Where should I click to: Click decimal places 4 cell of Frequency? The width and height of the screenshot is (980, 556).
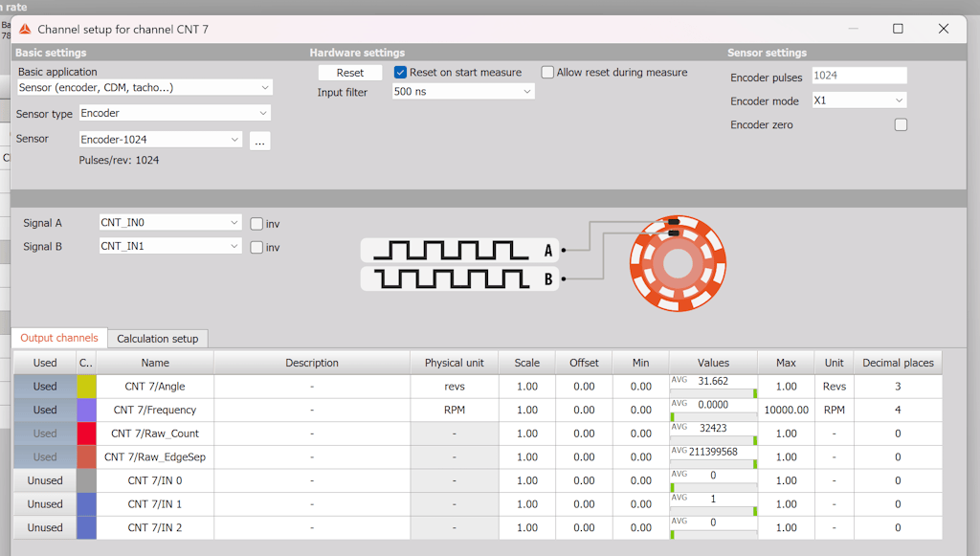point(898,410)
